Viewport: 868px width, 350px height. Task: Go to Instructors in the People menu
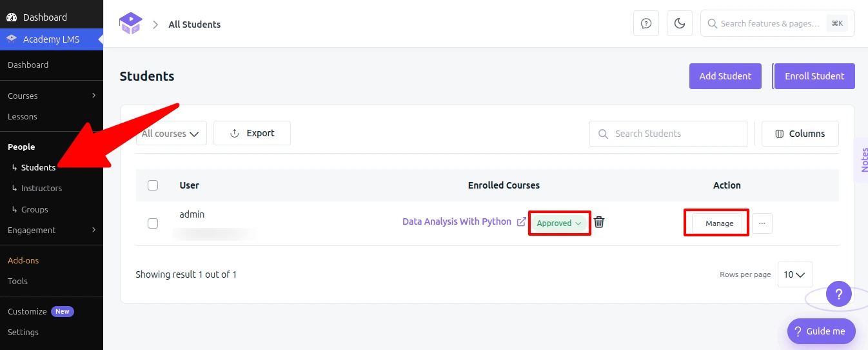click(41, 188)
